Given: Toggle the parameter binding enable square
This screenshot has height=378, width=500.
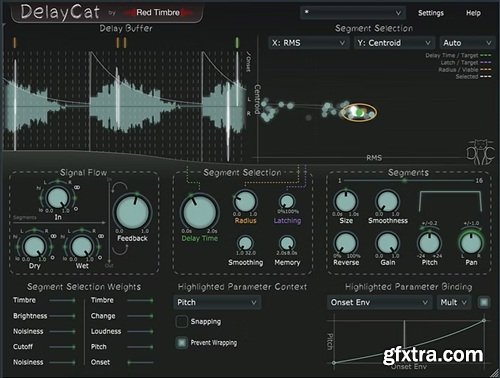Looking at the screenshot, I should (484, 302).
